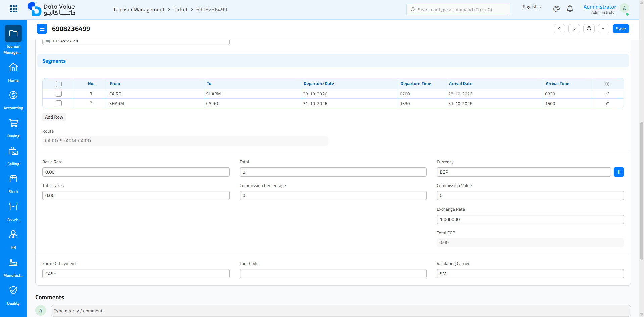644x317 pixels.
Task: Focus the search command bar
Action: [458, 10]
